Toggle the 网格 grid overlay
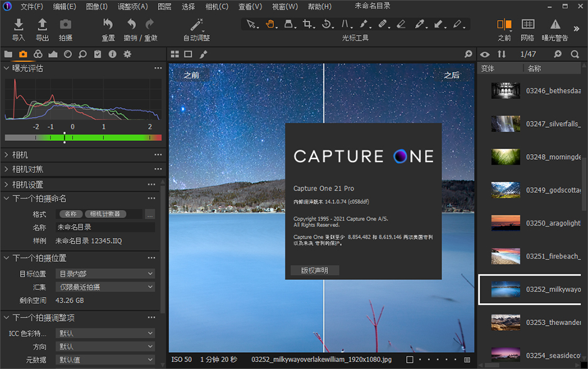This screenshot has height=369, width=588. coord(528,25)
